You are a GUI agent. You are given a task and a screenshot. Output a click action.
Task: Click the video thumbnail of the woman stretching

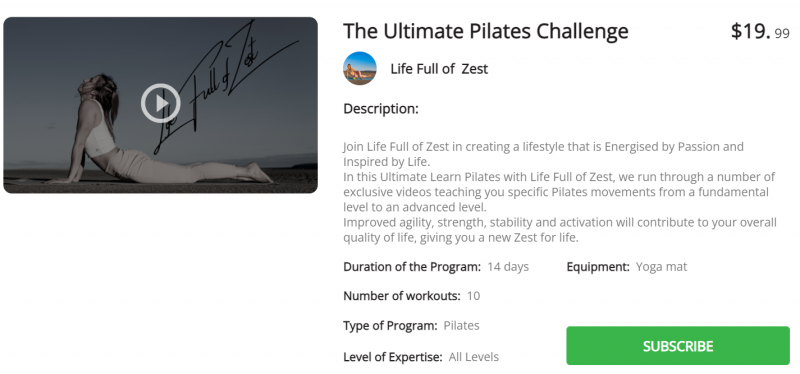click(161, 105)
